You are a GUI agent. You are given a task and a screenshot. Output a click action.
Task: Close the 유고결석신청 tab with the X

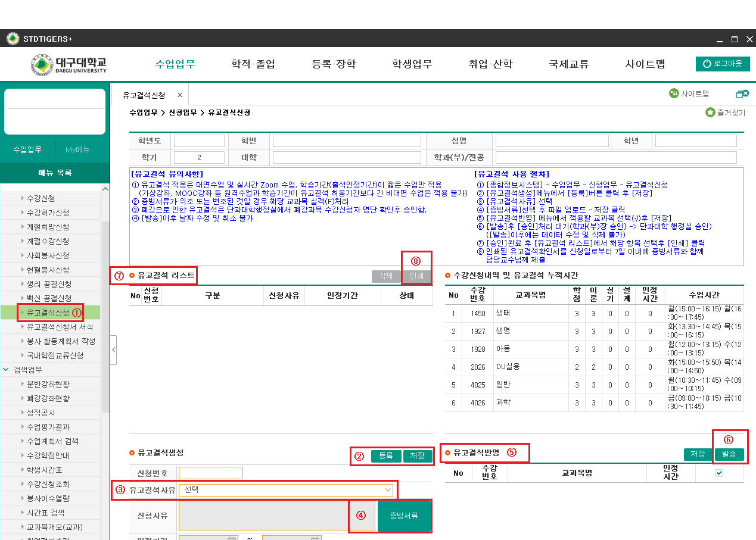pos(180,95)
